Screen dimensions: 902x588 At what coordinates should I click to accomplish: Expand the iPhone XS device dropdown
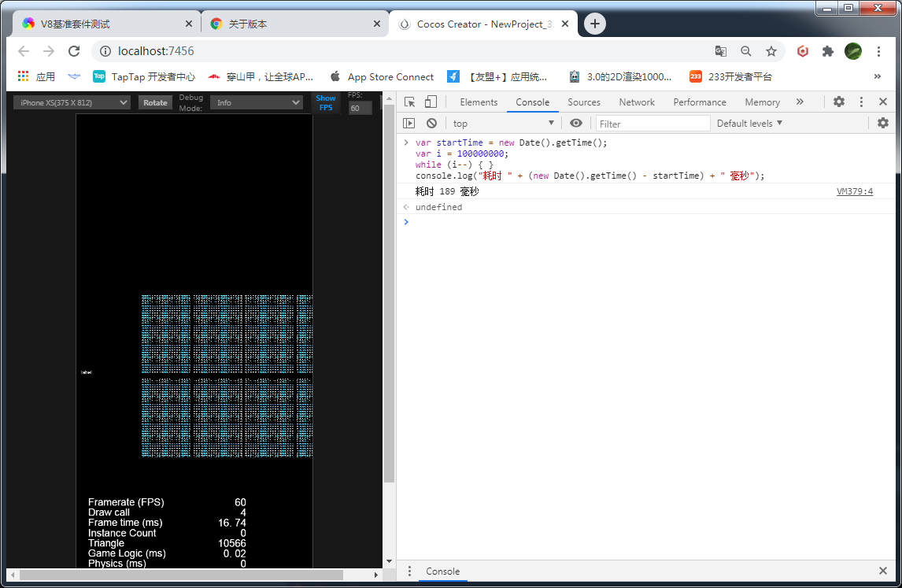[x=72, y=103]
